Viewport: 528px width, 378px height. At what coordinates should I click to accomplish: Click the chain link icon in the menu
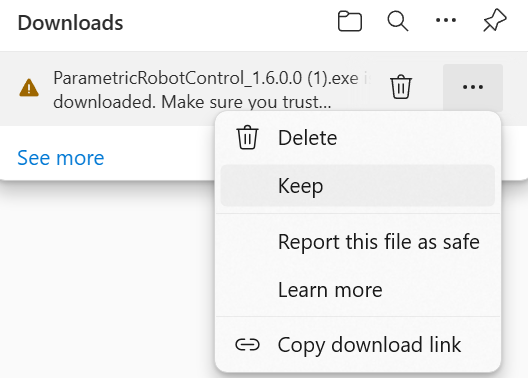click(247, 345)
